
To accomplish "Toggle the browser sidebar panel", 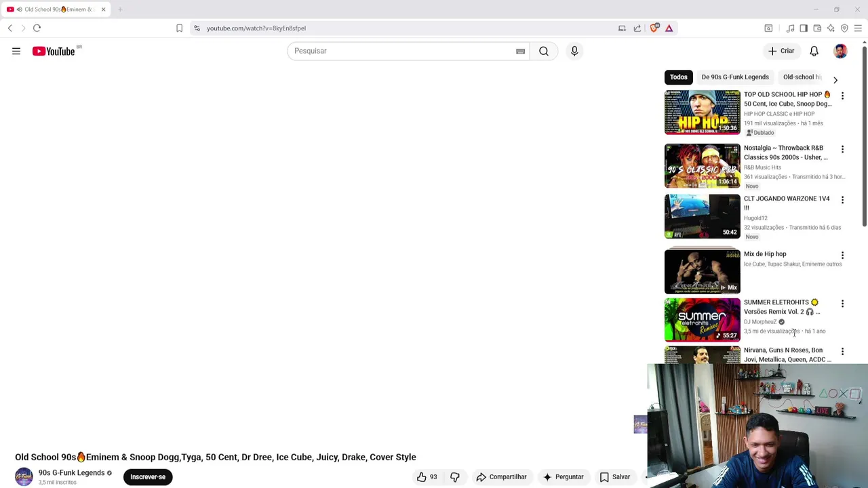I will click(x=804, y=28).
